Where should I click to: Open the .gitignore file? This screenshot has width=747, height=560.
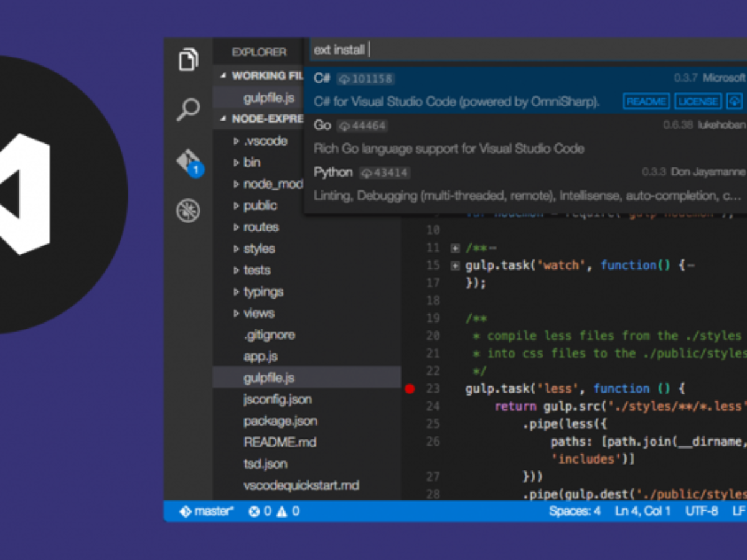click(269, 335)
